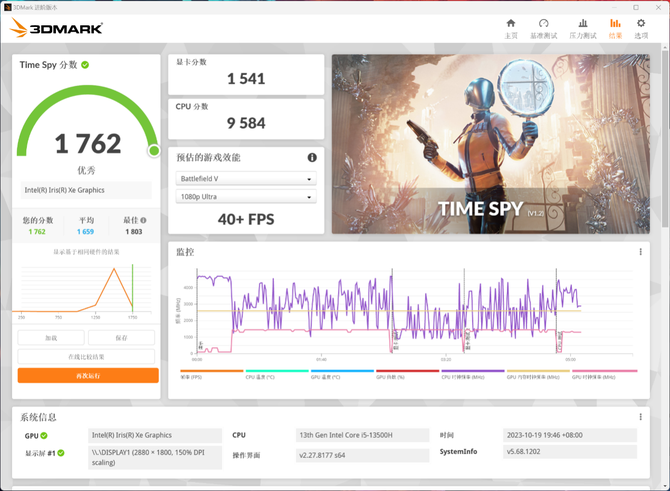
Task: Click GPU value Intel Iris Xe Graphics field
Action: click(x=155, y=435)
